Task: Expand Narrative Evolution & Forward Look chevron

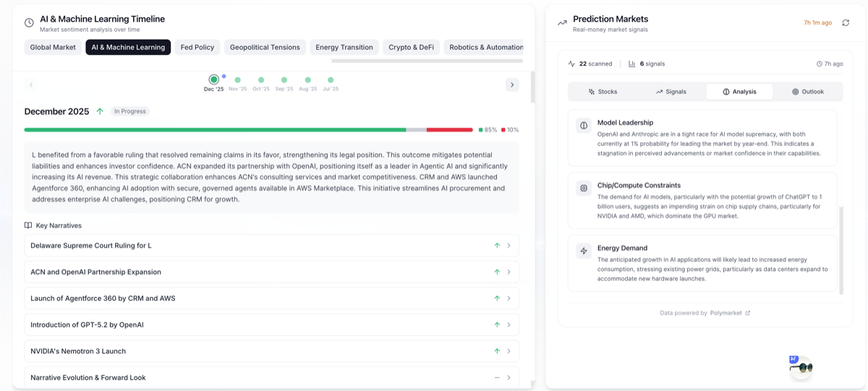Action: pyautogui.click(x=509, y=377)
